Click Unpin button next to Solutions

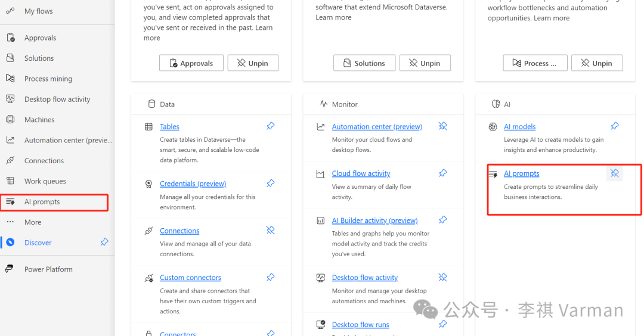pyautogui.click(x=425, y=63)
